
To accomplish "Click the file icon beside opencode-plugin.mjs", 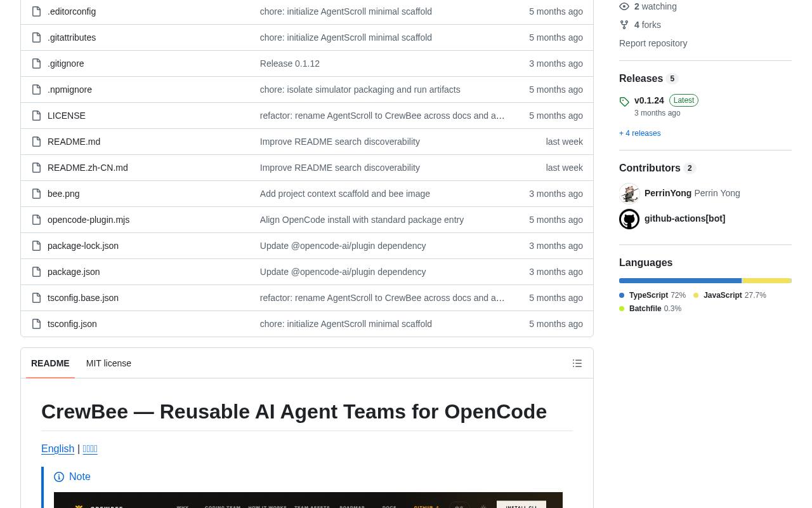I will 36,220.
